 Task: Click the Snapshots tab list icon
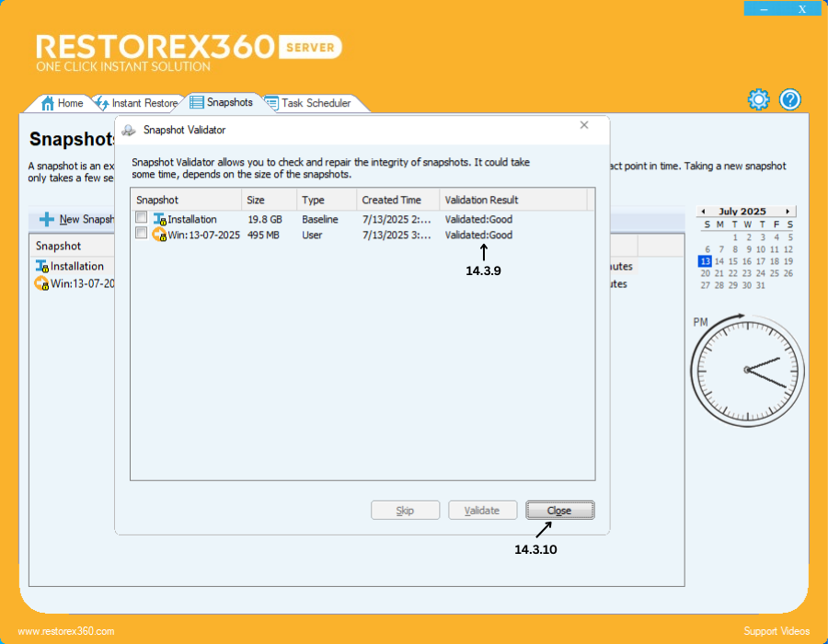(x=197, y=102)
